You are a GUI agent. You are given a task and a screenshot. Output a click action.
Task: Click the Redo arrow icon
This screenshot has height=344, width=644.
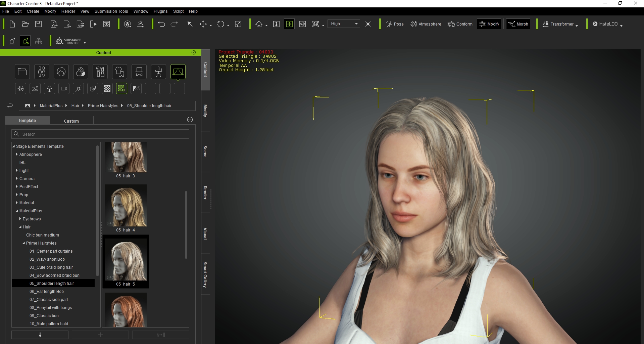click(x=174, y=24)
